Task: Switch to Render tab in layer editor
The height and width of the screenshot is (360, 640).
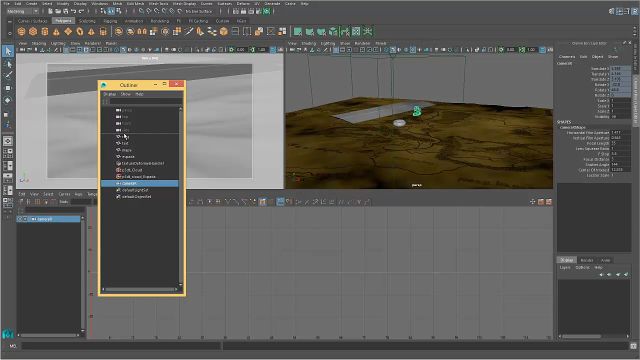Action: click(587, 260)
